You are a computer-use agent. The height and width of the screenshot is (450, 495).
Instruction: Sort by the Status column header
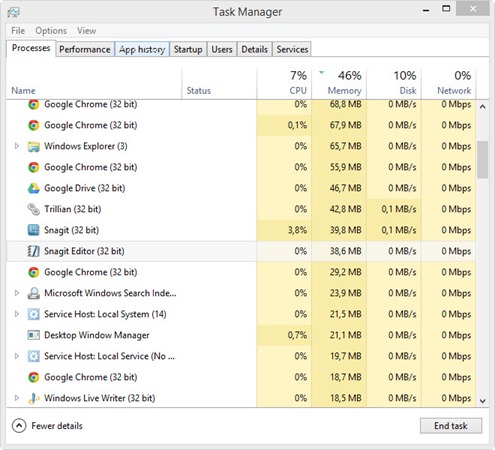pos(219,83)
